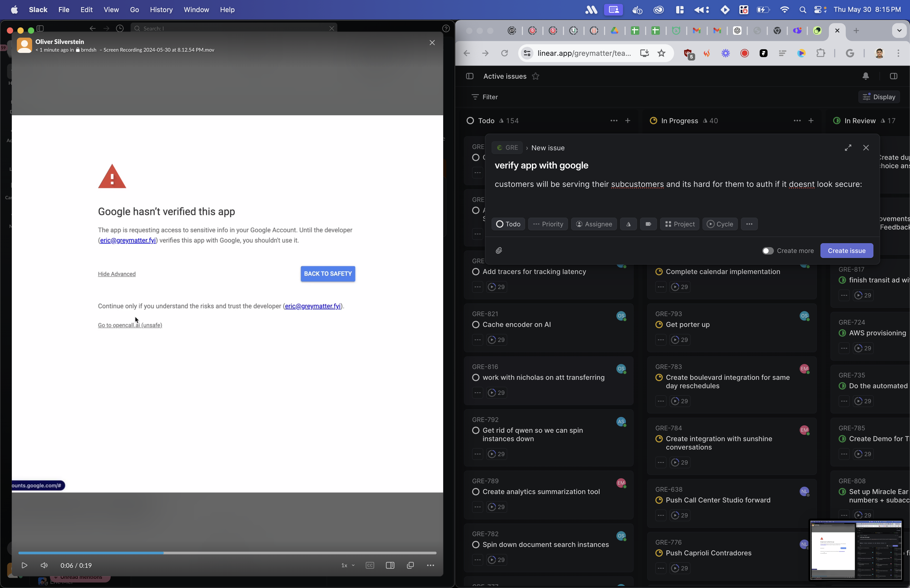
Task: Open the Priority selector in New issue
Action: (x=548, y=224)
